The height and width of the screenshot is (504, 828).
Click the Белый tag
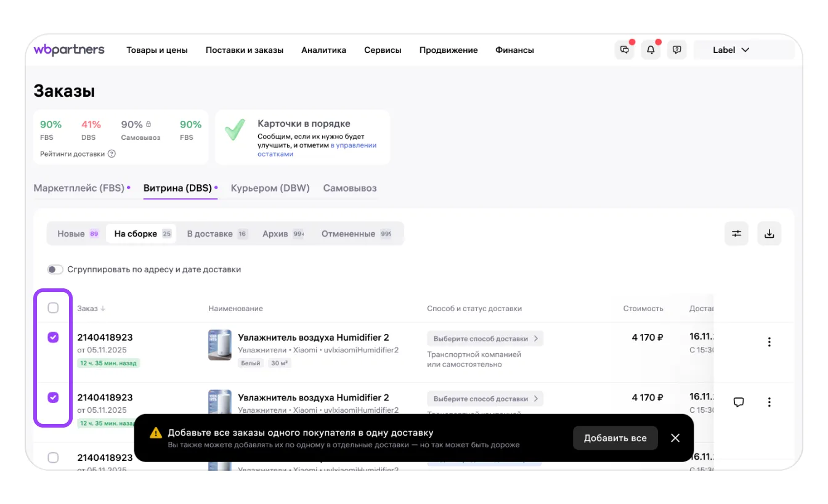[251, 364]
